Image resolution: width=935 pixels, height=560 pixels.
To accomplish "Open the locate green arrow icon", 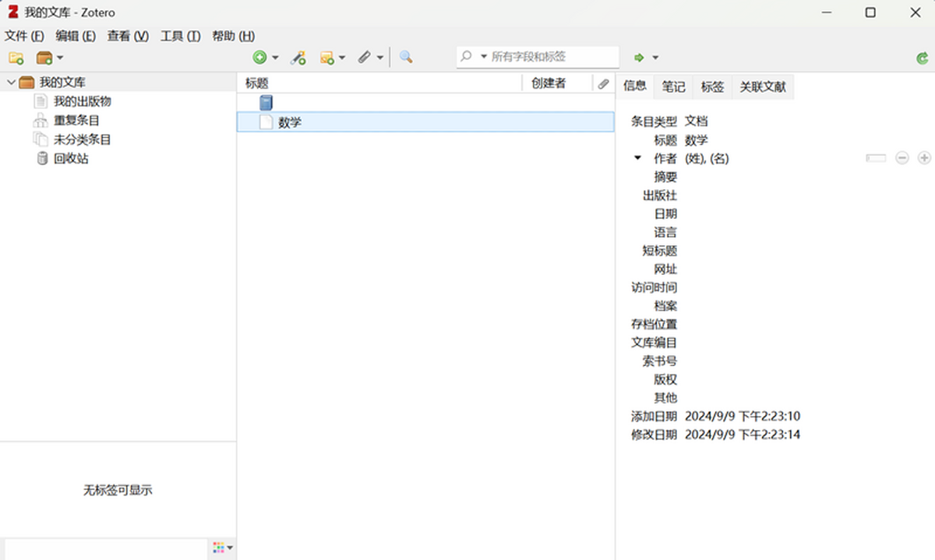I will click(640, 57).
